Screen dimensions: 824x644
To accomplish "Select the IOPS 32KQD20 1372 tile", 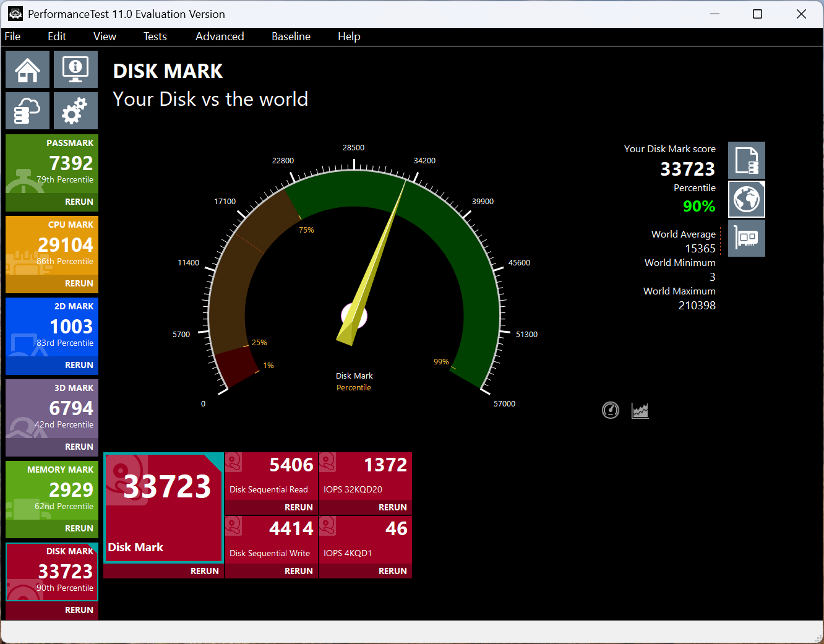I will (366, 476).
